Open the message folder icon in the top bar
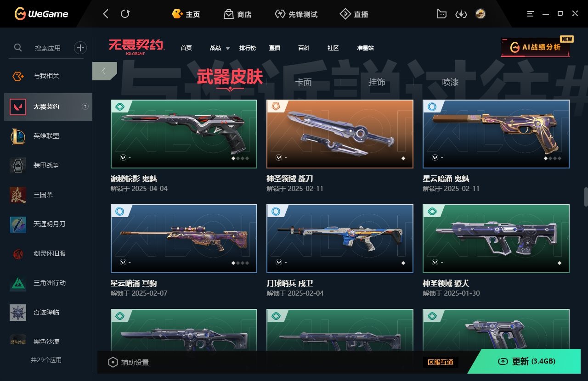This screenshot has height=381, width=588. (x=441, y=14)
